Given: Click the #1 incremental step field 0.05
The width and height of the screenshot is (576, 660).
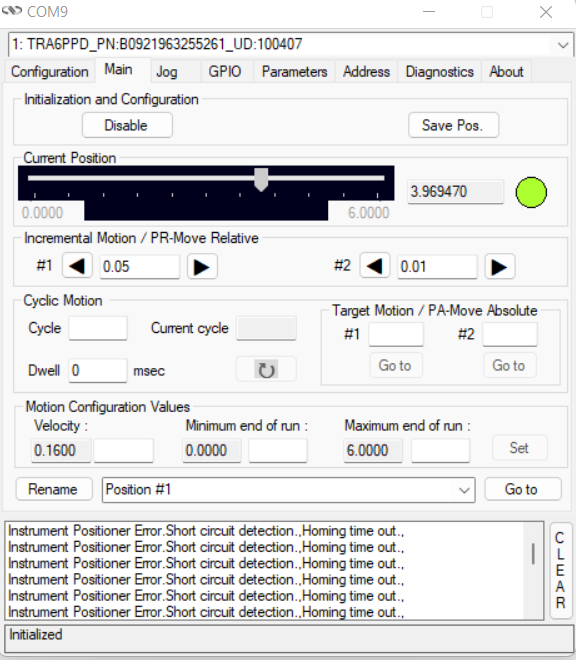Looking at the screenshot, I should coord(139,266).
